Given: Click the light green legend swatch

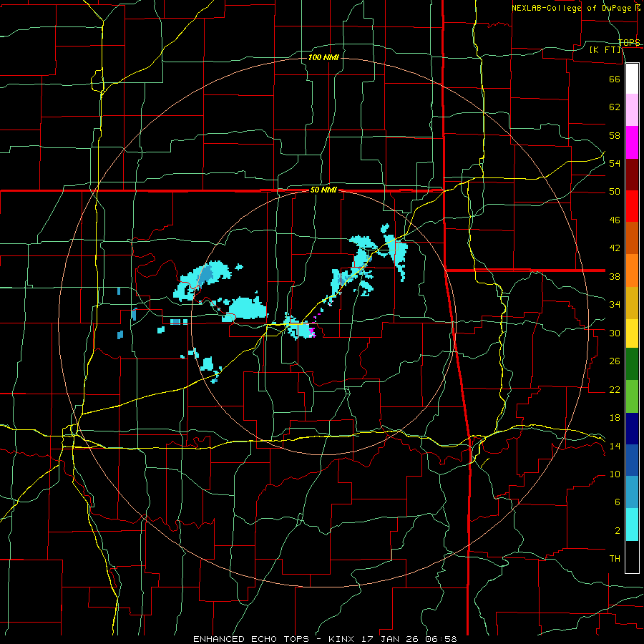Looking at the screenshot, I should (x=632, y=396).
